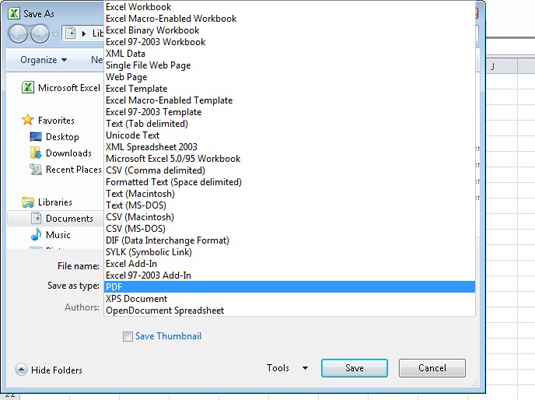Select CSV (Macintosh) option
535x400 pixels.
289,217
